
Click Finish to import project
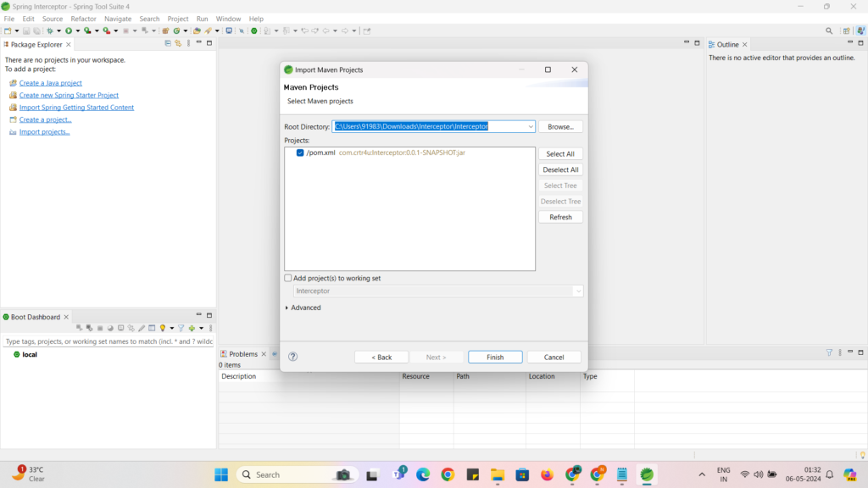[x=495, y=358]
